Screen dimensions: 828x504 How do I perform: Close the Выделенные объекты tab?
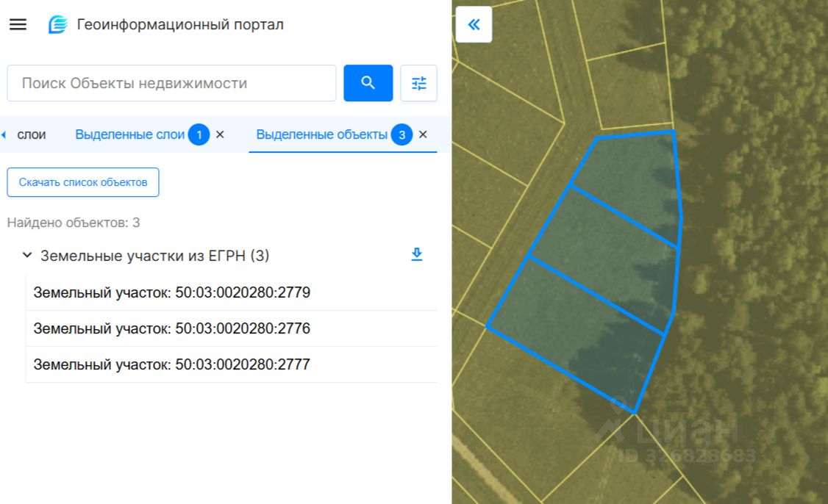[423, 134]
